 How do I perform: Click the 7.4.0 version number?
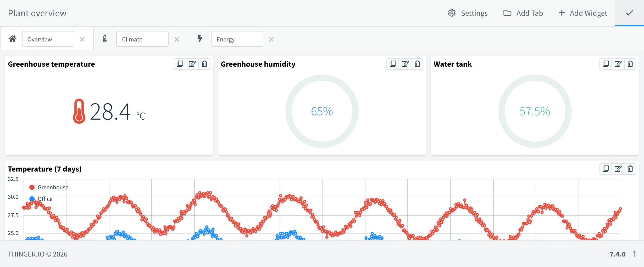point(618,254)
